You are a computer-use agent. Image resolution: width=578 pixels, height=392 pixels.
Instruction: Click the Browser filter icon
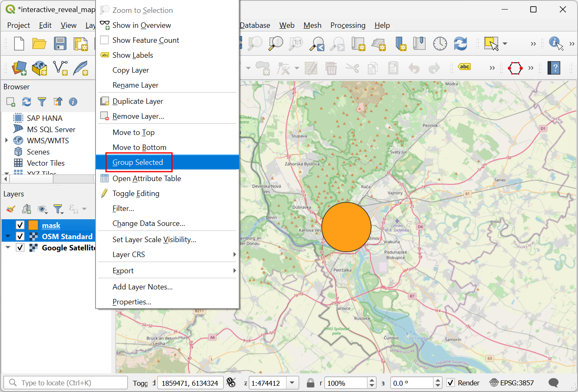42,102
